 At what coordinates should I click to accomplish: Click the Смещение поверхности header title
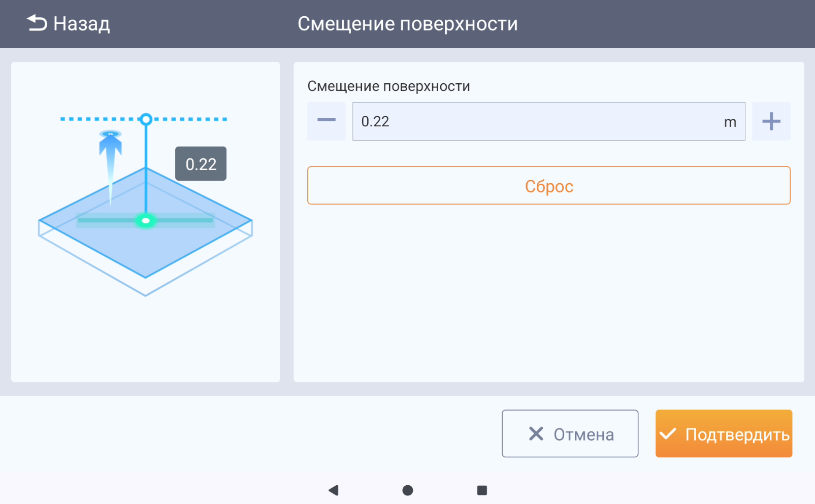click(407, 24)
